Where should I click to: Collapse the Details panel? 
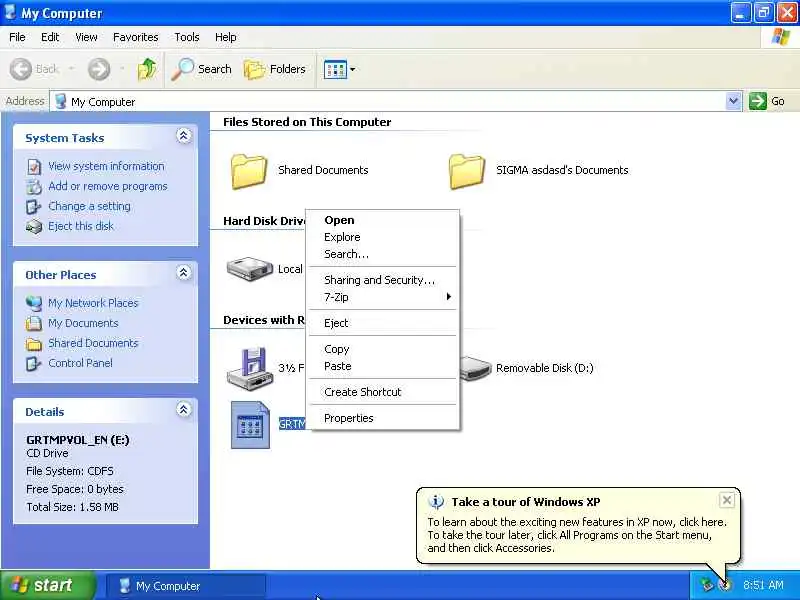(184, 409)
